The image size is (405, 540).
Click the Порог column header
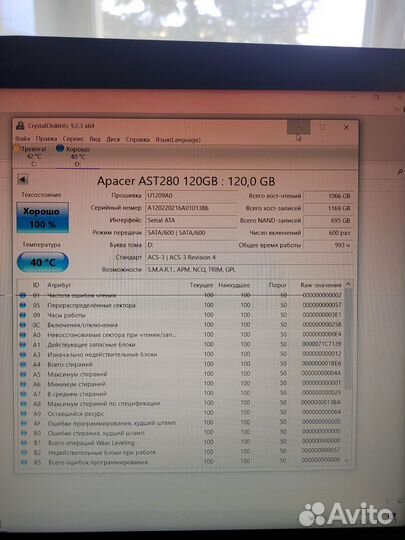click(278, 285)
